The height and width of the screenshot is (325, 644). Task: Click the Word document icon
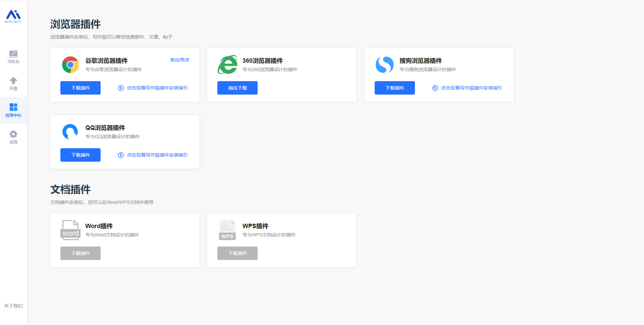70,230
